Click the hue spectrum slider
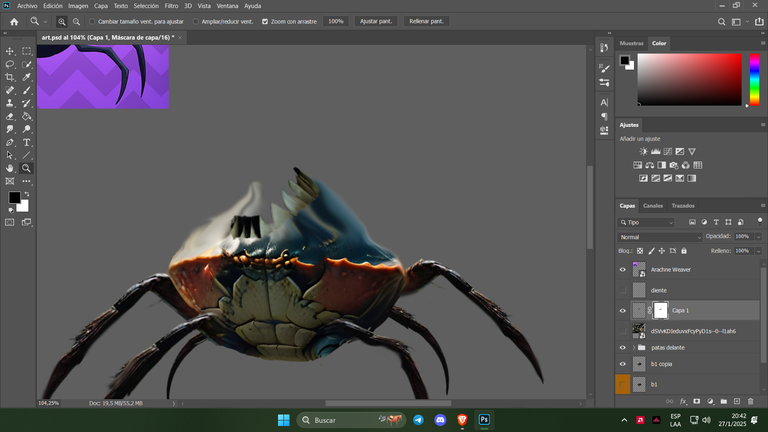This screenshot has width=768, height=432. (754, 79)
